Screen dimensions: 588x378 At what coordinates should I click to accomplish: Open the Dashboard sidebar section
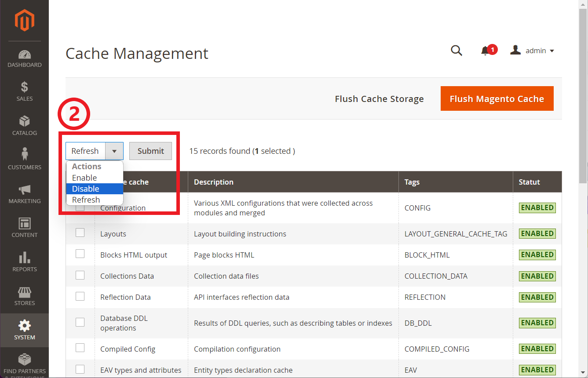pos(25,59)
